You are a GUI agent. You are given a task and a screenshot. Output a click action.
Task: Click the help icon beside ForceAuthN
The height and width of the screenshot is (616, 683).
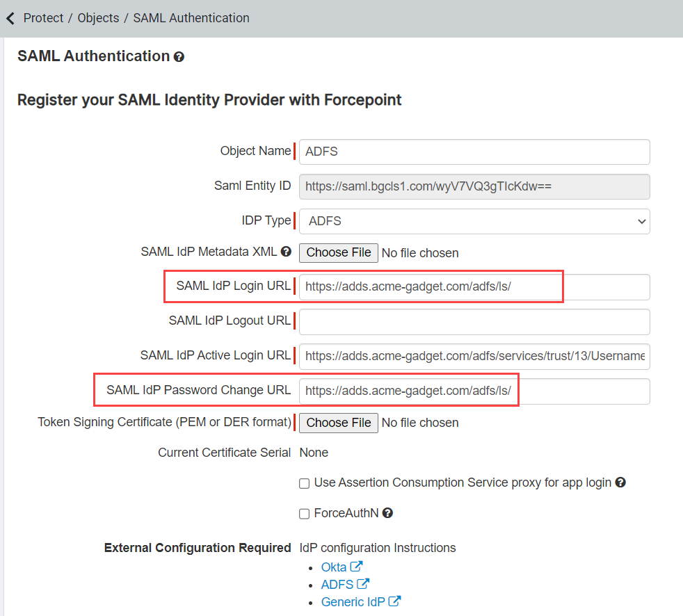pyautogui.click(x=387, y=513)
